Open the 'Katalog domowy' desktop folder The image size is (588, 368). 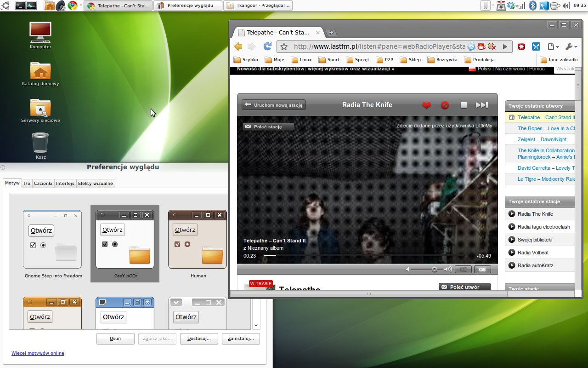click(x=40, y=73)
